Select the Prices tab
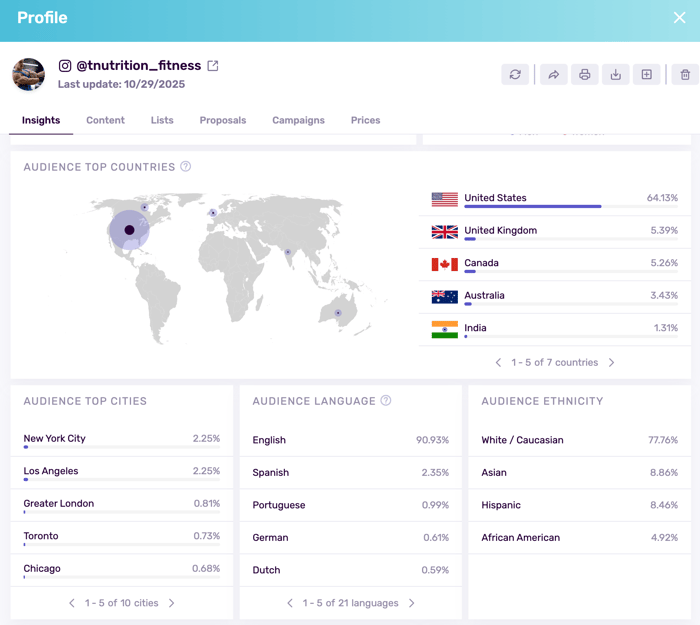The image size is (700, 625). click(365, 120)
